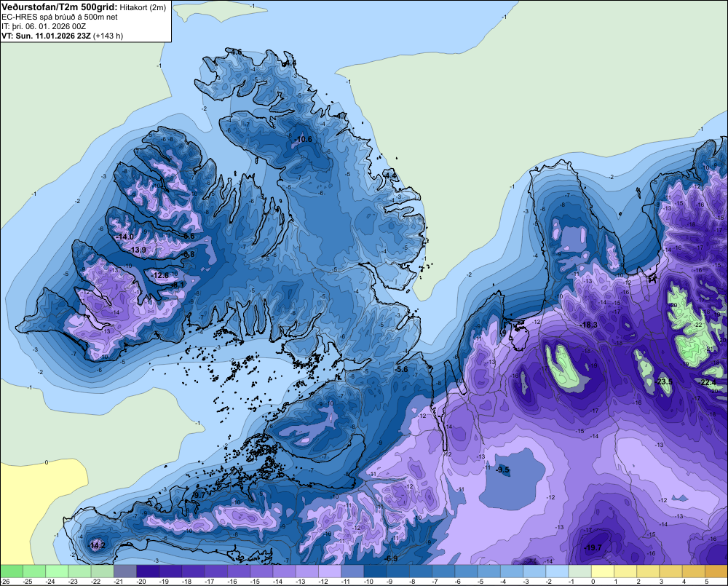The width and height of the screenshot is (728, 586).
Task: Click the 'EC-HRES spá brúuð á 500m net' line
Action: [60, 17]
